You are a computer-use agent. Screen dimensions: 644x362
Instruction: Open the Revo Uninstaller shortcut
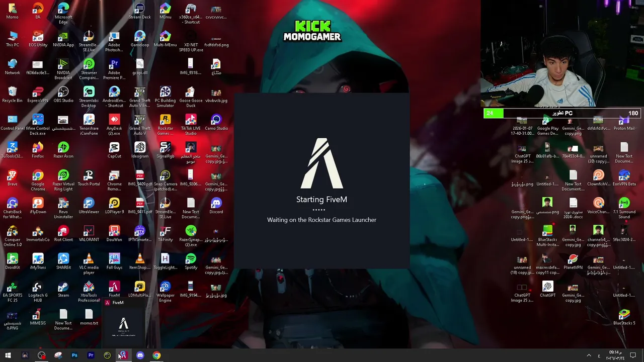pyautogui.click(x=63, y=208)
